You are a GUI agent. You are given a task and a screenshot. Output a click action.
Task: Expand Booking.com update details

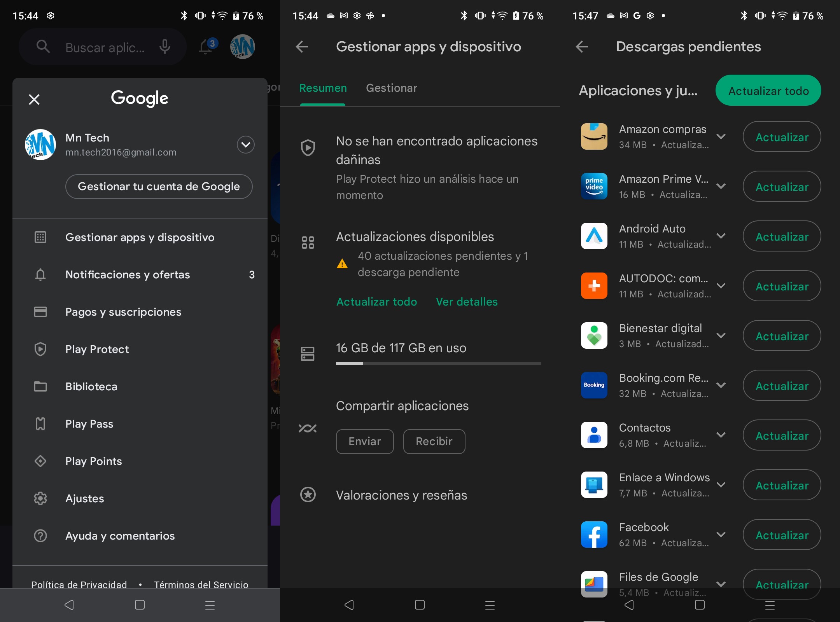(720, 386)
